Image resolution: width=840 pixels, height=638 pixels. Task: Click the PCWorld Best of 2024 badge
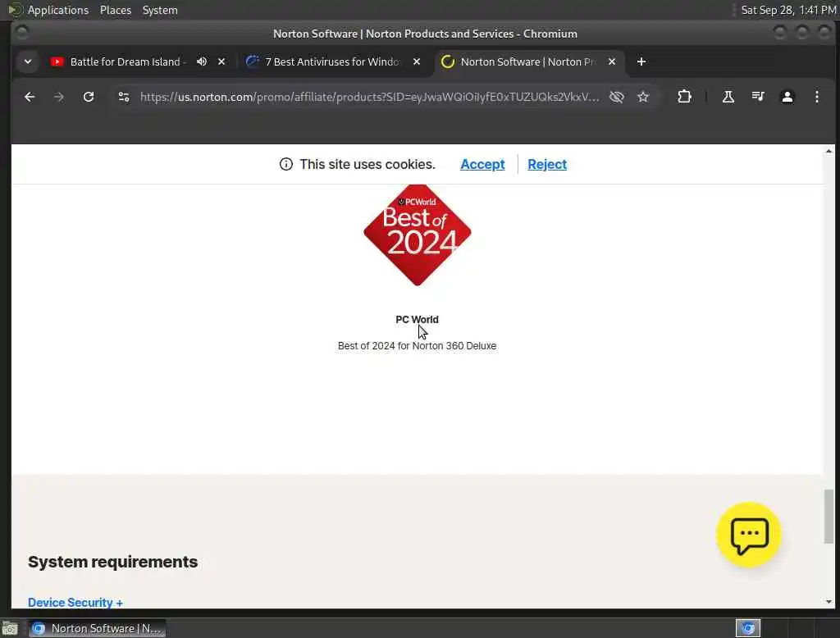click(x=418, y=235)
